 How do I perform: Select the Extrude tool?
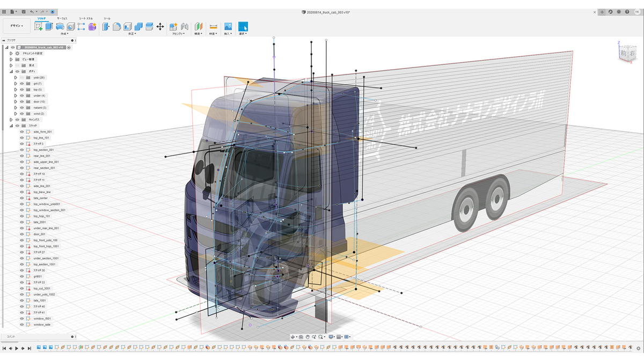[49, 26]
